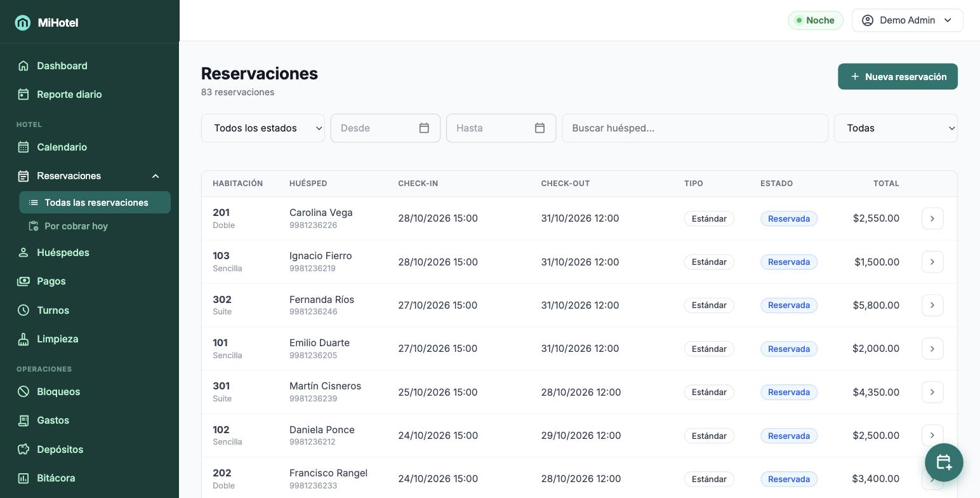Click guest name Francisco Rangel
The height and width of the screenshot is (498, 980).
pyautogui.click(x=328, y=473)
